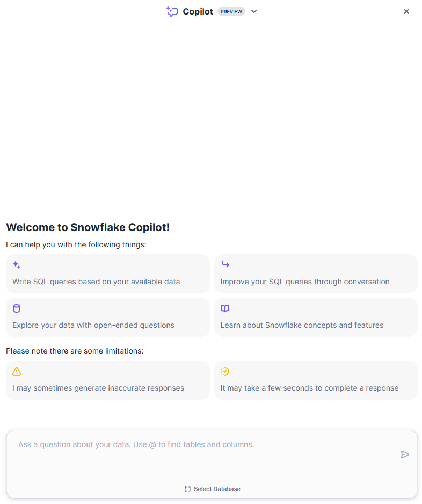Close the Copilot panel

tap(406, 11)
